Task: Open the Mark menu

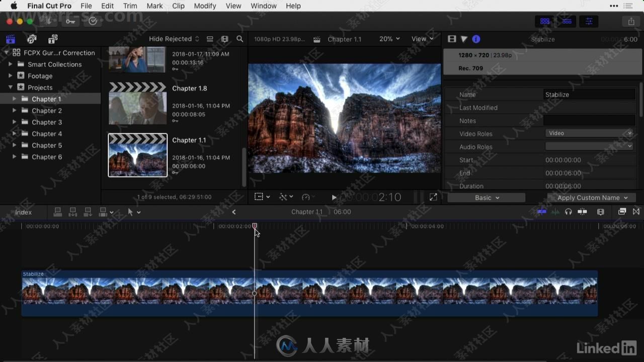Action: [154, 6]
